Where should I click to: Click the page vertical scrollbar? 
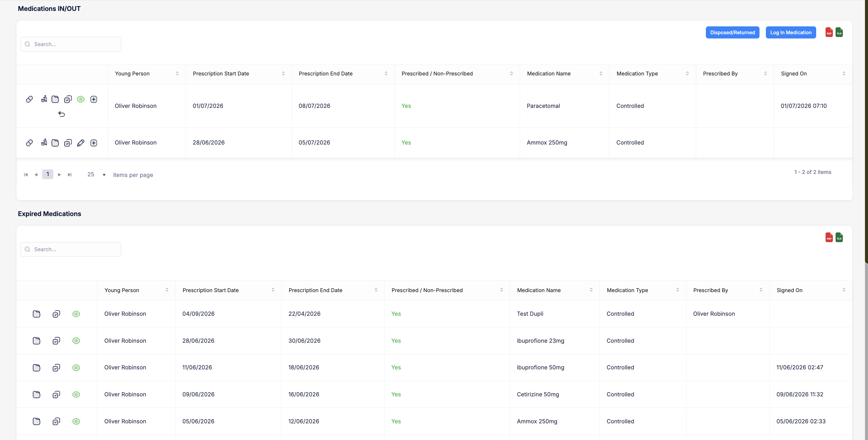click(x=866, y=132)
